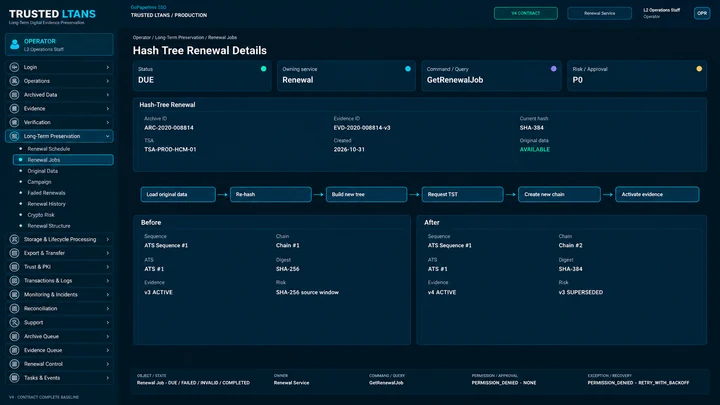Click the V4 CONTRACT button
720x405 pixels.
526,13
